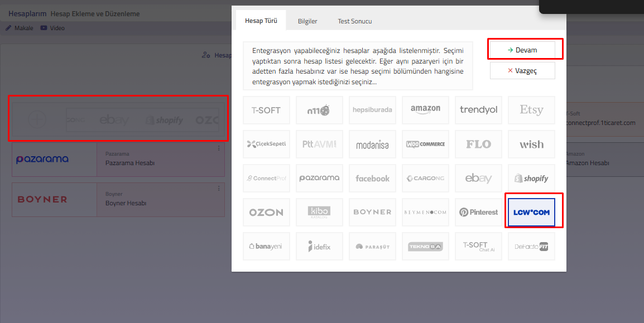The height and width of the screenshot is (323, 644).
Task: Select the Pinterest integration tile
Action: [x=478, y=212]
